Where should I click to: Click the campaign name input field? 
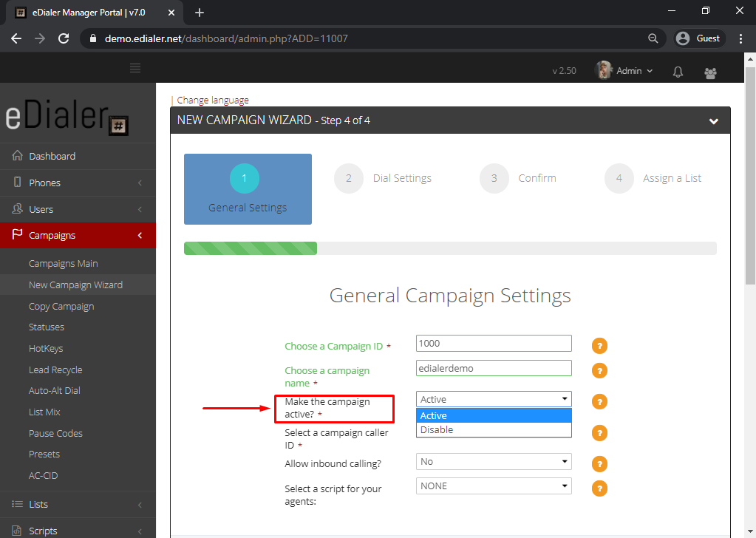pos(493,368)
